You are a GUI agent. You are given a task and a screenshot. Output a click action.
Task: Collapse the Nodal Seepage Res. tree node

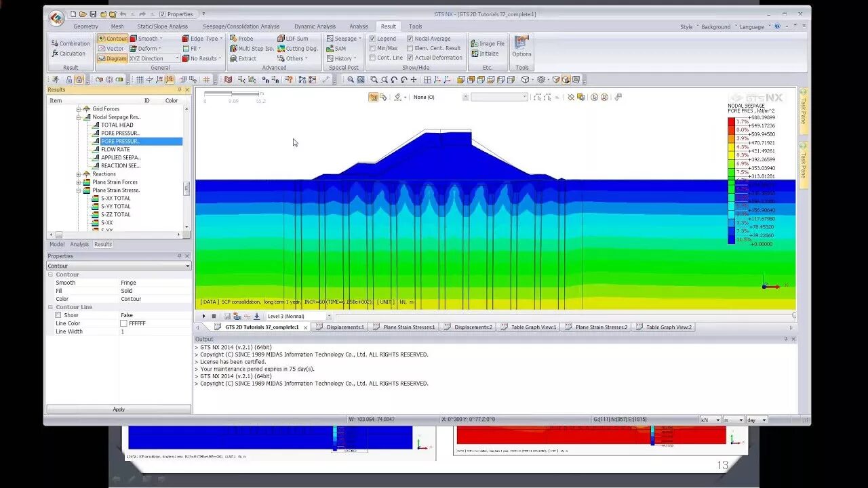coord(79,117)
